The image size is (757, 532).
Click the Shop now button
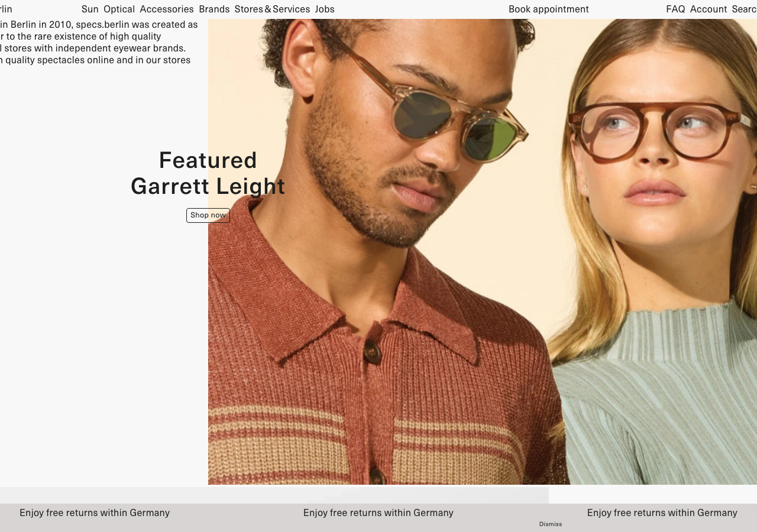tap(208, 215)
